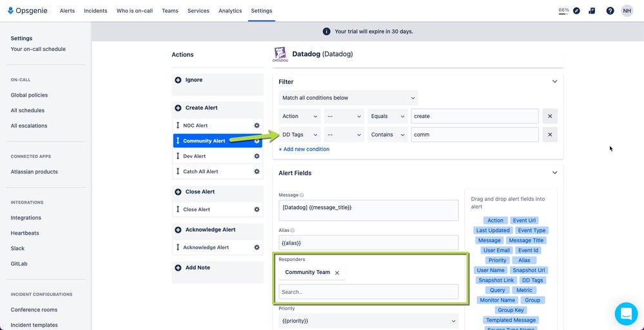Screen dimensions: 644x330
Task: Open the NH user avatar menu
Action: 627,11
